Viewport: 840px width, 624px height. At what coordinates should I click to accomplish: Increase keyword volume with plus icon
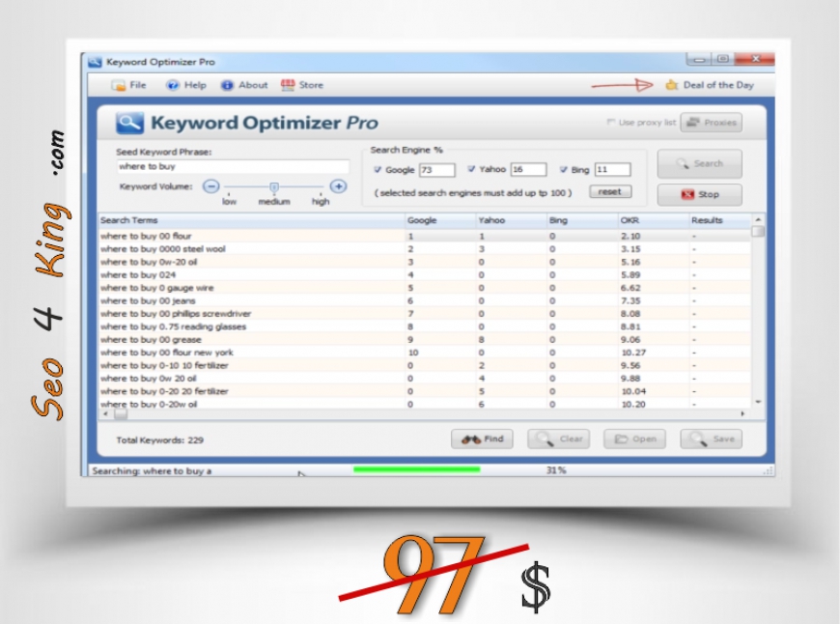[338, 186]
